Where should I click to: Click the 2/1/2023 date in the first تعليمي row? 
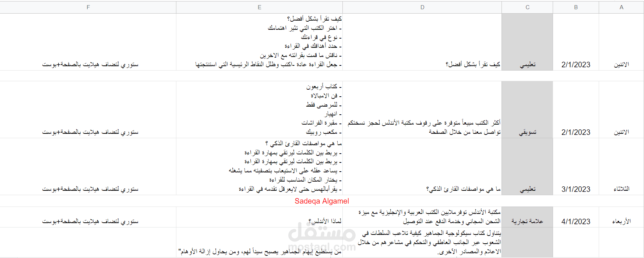point(576,42)
